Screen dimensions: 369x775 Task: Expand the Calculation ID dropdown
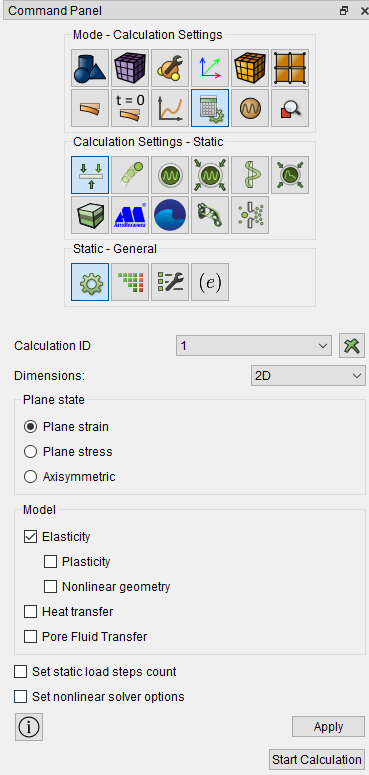click(x=253, y=345)
